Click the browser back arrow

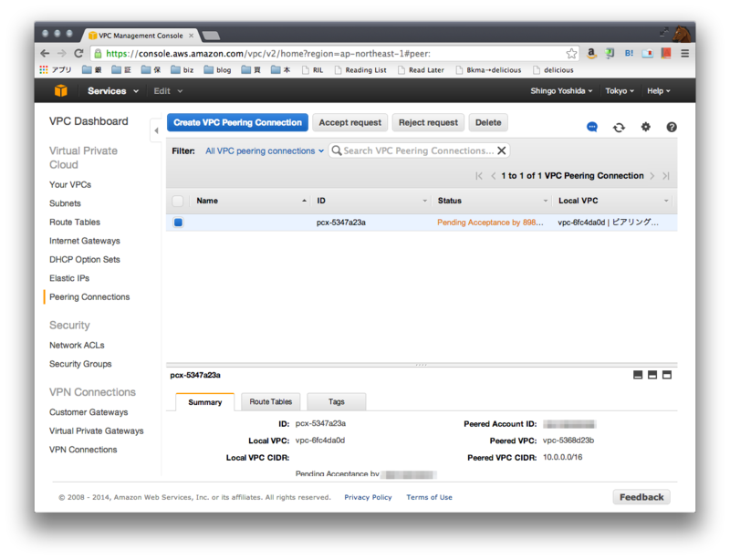(x=45, y=54)
